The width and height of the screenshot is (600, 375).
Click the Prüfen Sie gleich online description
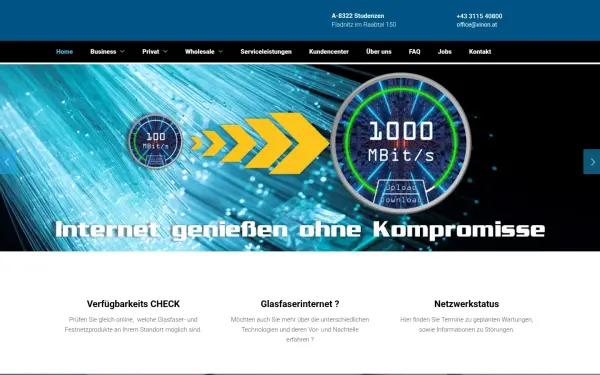(x=133, y=324)
